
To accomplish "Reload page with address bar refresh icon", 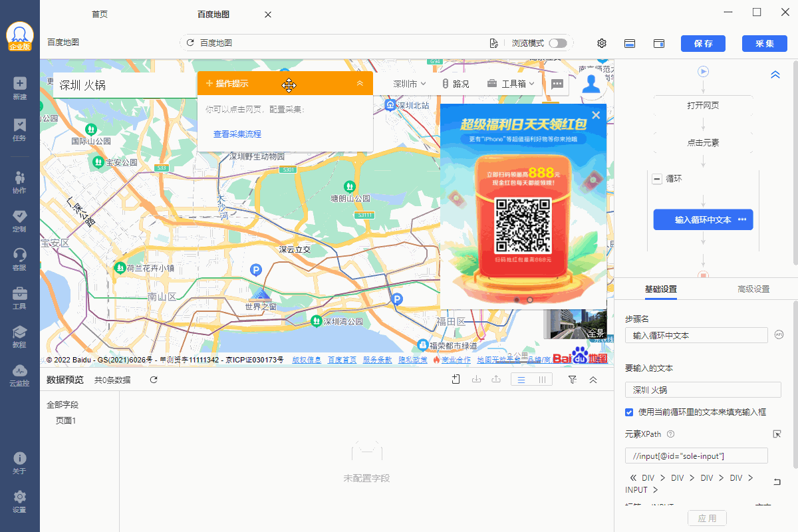I will click(190, 43).
